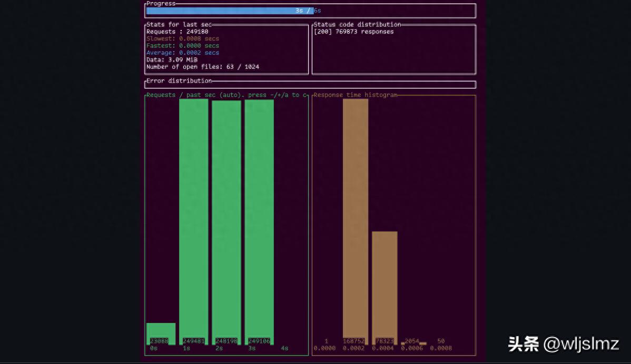Click the green bar labeled 249106 at 3s
The height and width of the screenshot is (364, 631).
coord(259,222)
